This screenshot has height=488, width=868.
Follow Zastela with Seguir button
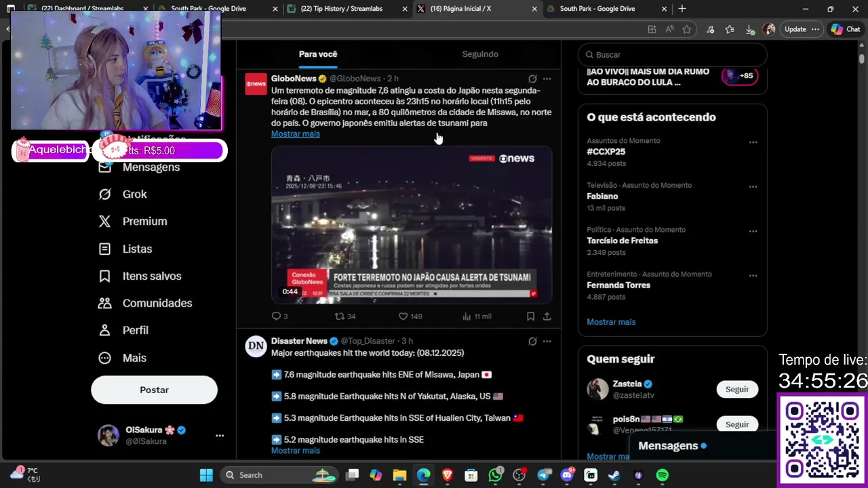737,389
